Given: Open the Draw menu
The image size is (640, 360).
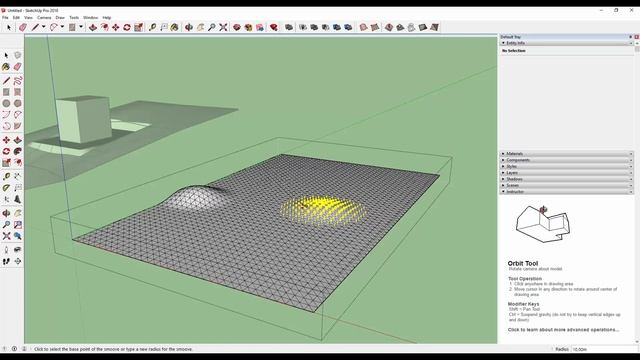Looking at the screenshot, I should 60,18.
